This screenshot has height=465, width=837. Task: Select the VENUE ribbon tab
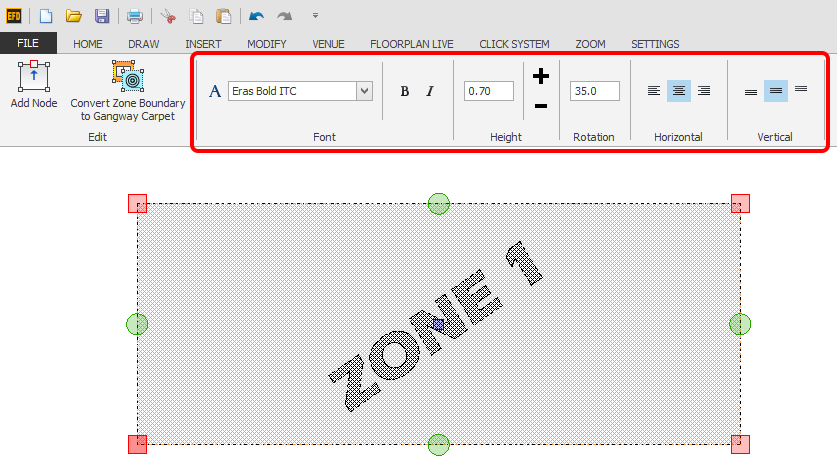tap(328, 44)
